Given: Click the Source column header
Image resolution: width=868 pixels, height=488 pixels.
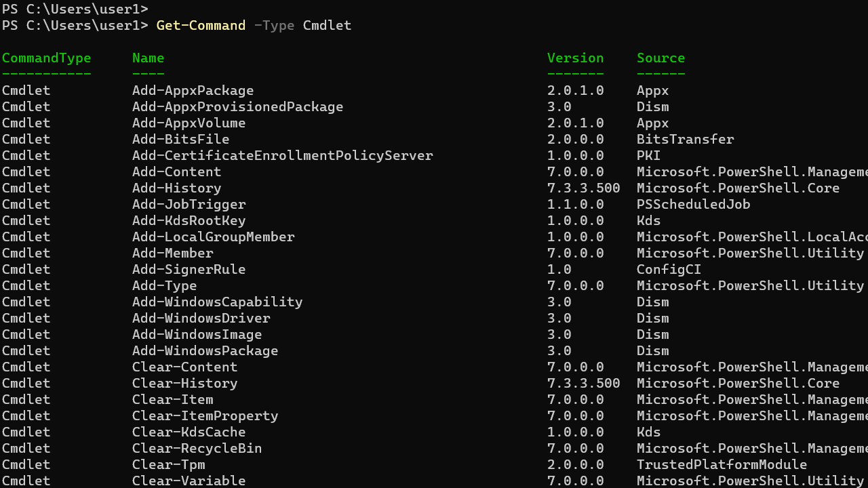Looking at the screenshot, I should pos(660,58).
